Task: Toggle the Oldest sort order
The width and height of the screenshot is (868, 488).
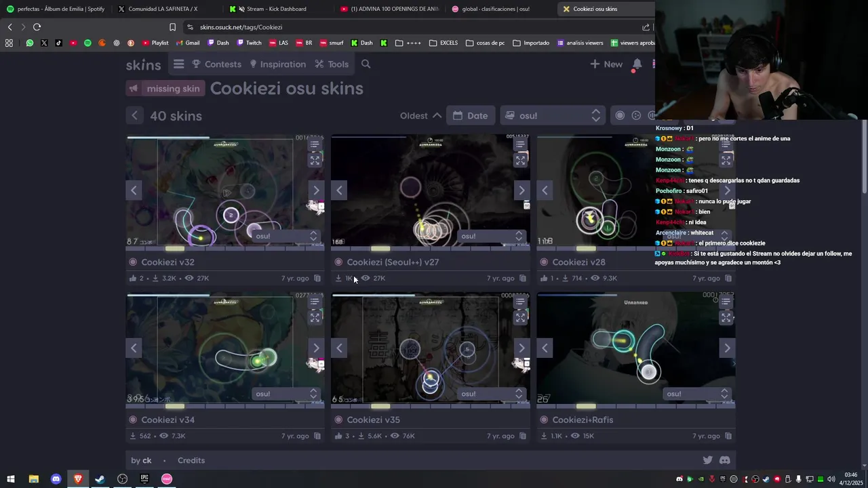Action: [420, 115]
